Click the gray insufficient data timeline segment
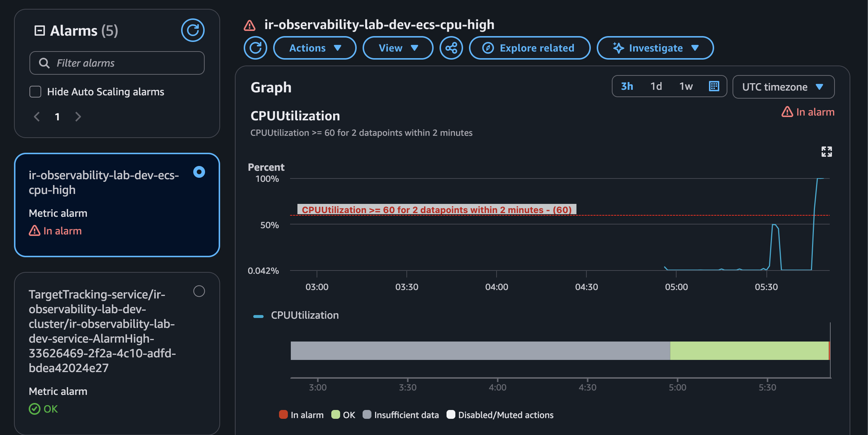The image size is (868, 435). tap(480, 351)
